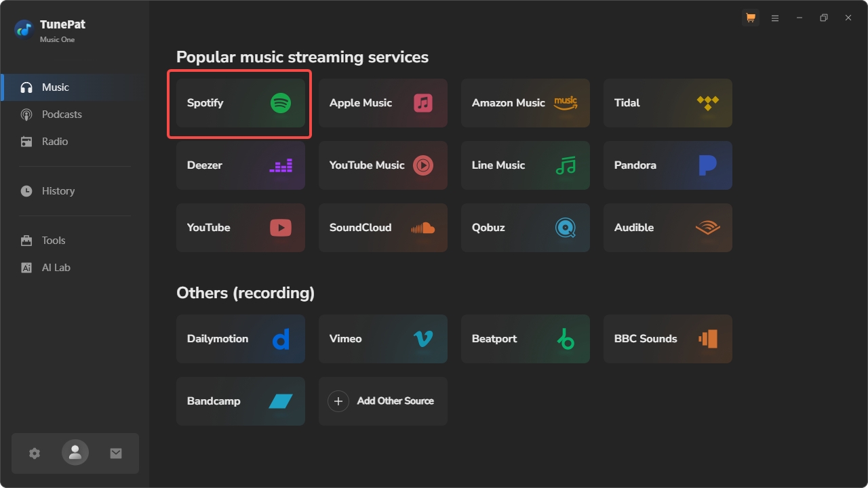Select BBC Sounds recording source
The image size is (868, 488).
click(x=667, y=339)
